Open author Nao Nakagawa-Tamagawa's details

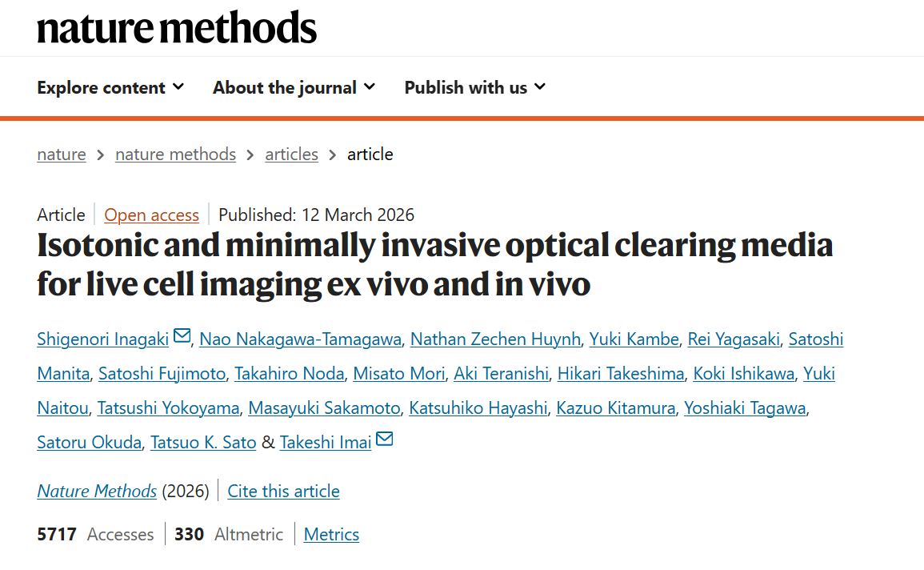(300, 339)
